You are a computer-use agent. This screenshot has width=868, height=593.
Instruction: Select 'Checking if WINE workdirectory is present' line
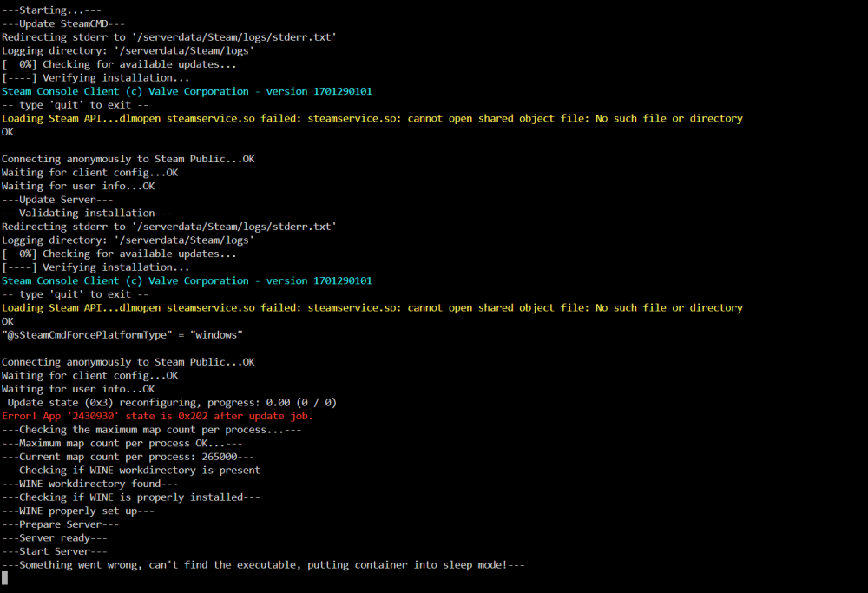tap(140, 470)
